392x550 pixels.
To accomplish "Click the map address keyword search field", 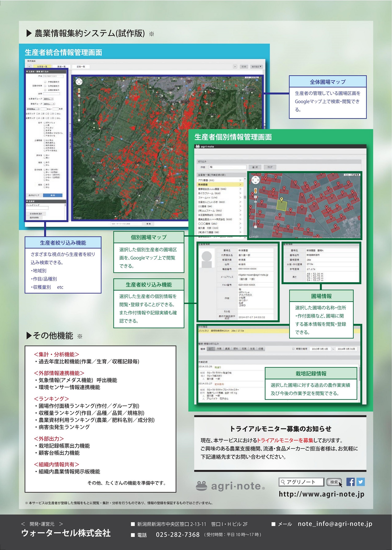I will click(126, 224).
